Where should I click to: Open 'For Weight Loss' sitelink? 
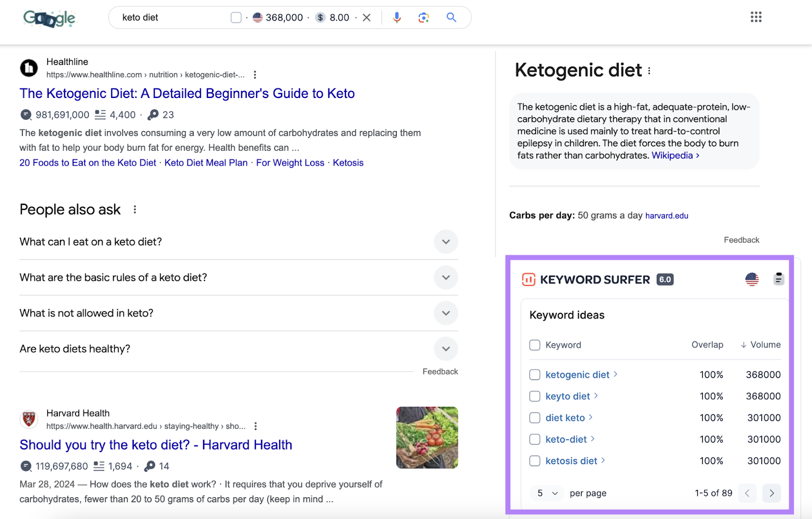pyautogui.click(x=290, y=163)
